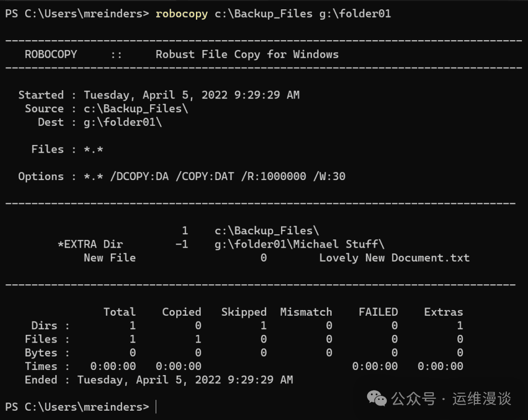Screen dimensions: 528x420
Task: Click the Extras column header
Action: tap(443, 312)
